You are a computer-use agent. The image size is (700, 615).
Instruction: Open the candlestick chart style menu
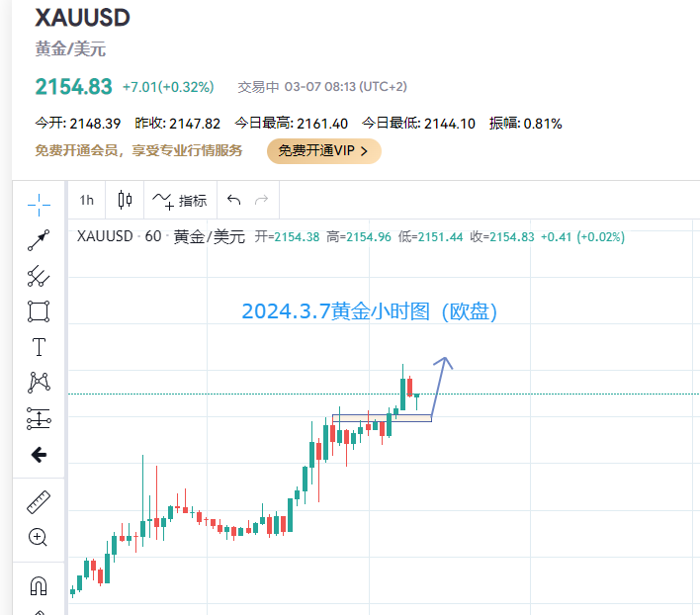coord(125,200)
